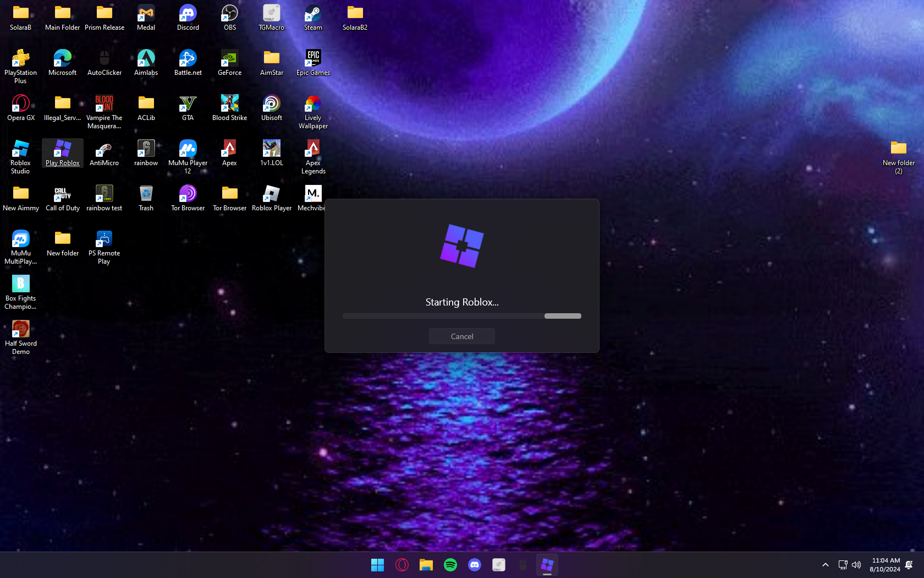Open File Explorer from the taskbar

click(426, 565)
